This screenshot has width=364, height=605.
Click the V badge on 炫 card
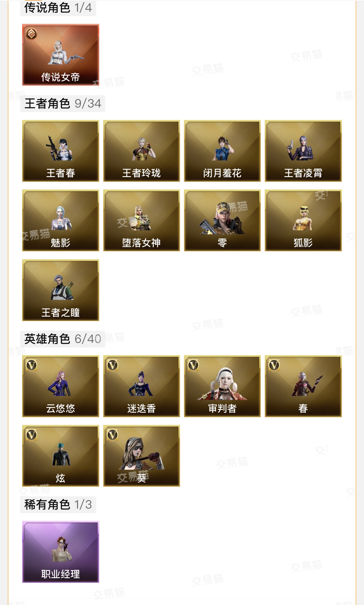point(31,435)
